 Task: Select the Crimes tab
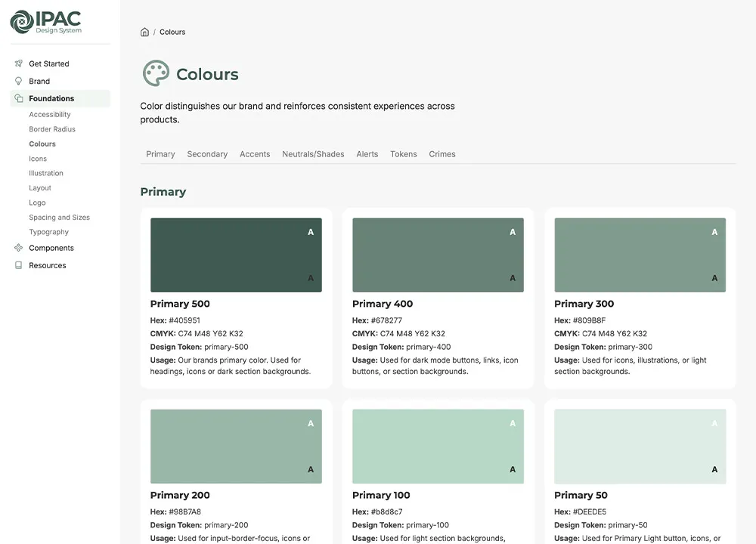(442, 154)
